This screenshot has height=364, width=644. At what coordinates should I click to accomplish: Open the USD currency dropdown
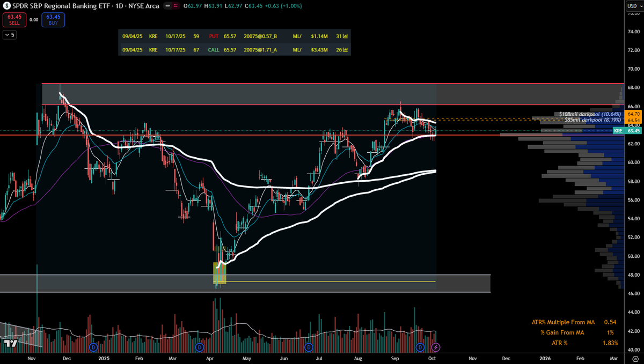(x=635, y=6)
